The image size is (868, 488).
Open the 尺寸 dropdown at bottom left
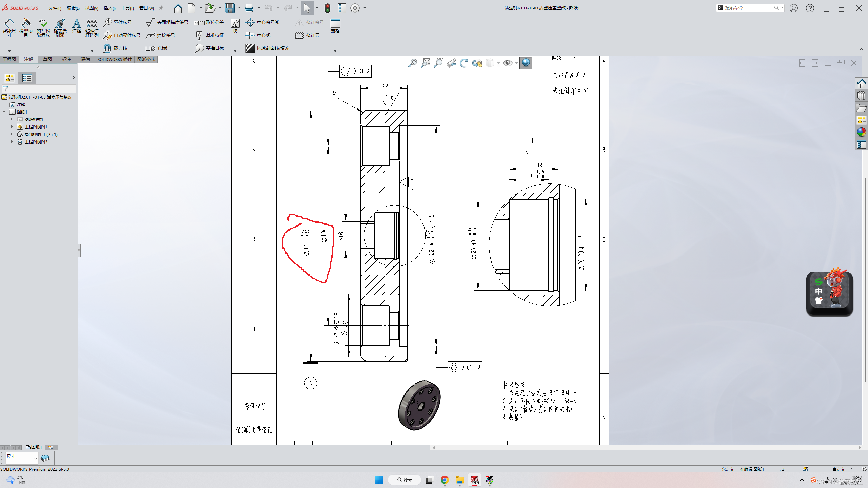tap(35, 458)
